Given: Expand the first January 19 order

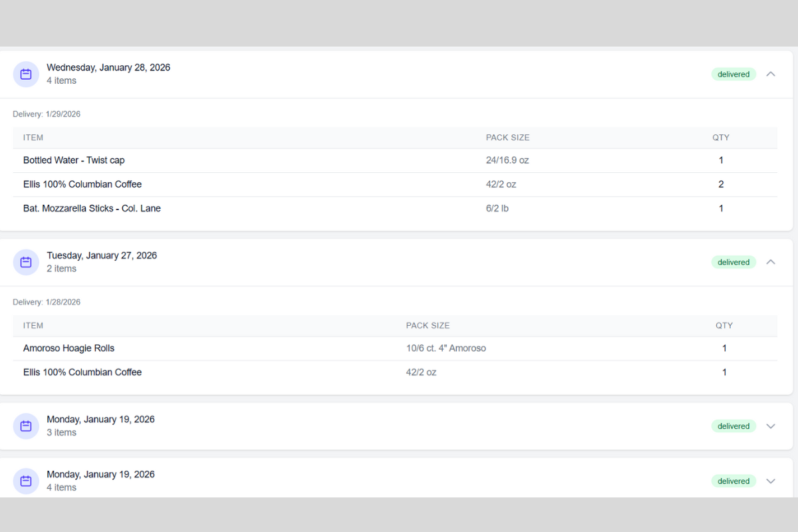Looking at the screenshot, I should click(x=771, y=426).
